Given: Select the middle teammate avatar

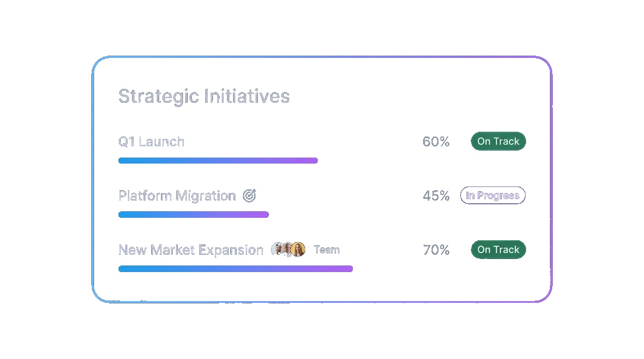Looking at the screenshot, I should [x=288, y=250].
